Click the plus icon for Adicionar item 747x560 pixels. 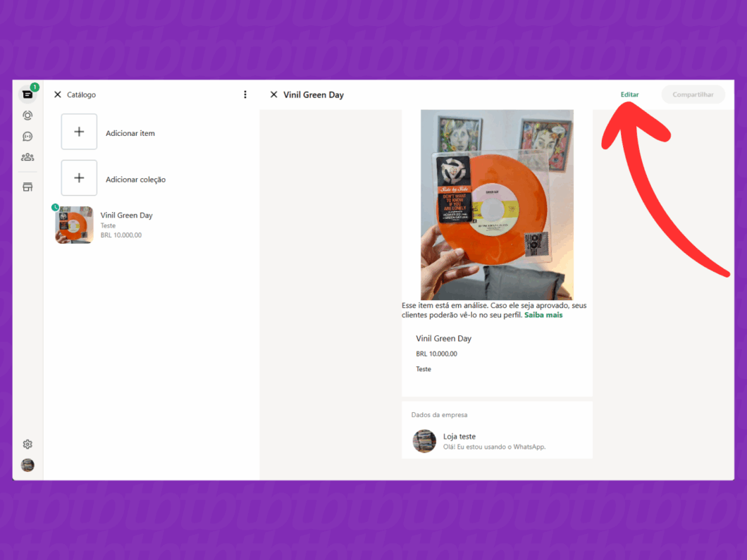coord(78,131)
